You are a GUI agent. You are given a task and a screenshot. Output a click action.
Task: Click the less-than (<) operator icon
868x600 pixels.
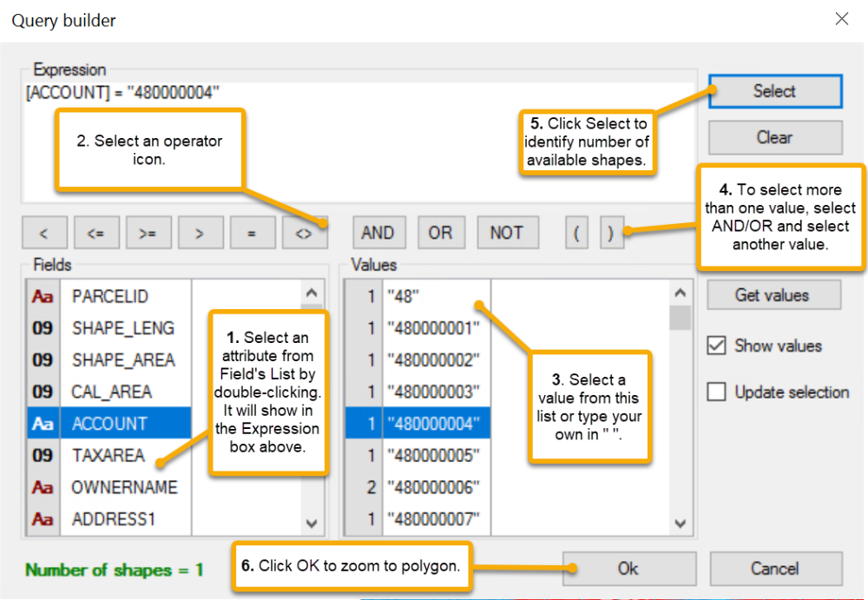tap(44, 232)
